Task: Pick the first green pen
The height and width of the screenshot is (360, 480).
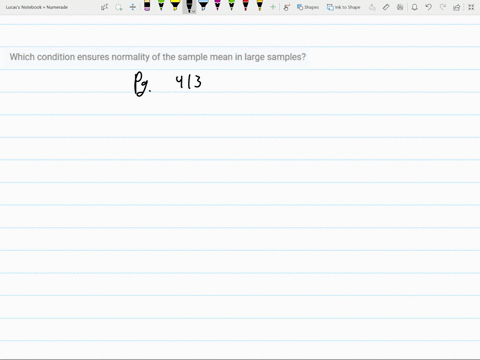Action: pos(161,6)
